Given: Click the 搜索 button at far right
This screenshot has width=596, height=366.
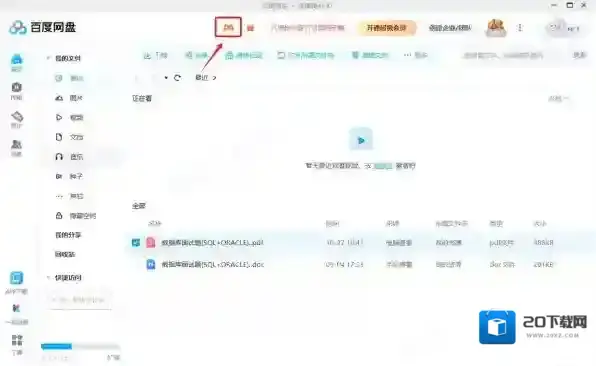Looking at the screenshot, I should coord(580,55).
